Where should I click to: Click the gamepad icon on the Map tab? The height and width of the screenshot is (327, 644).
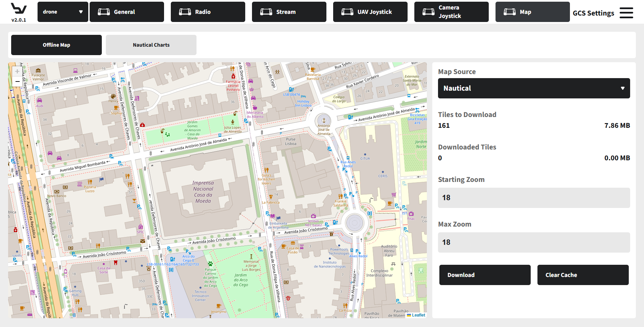510,12
